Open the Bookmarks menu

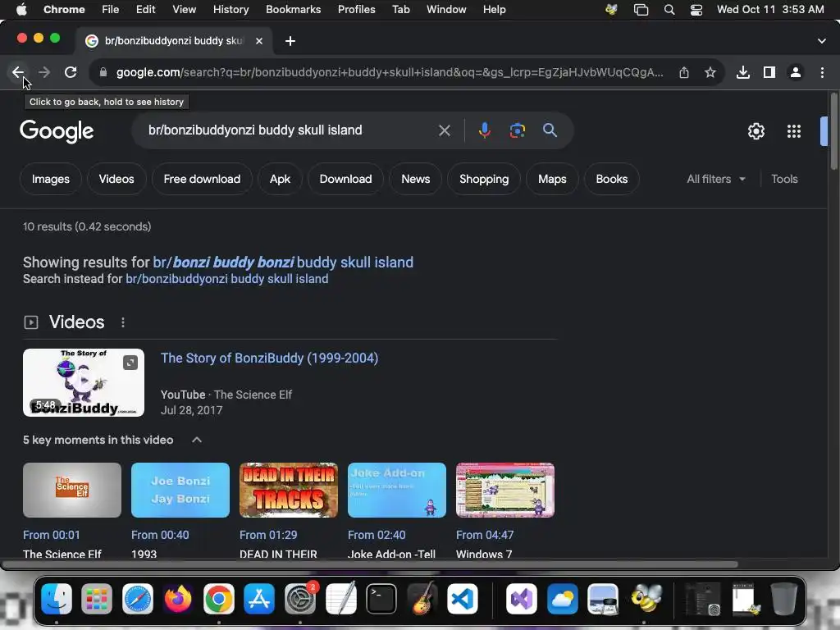click(293, 10)
